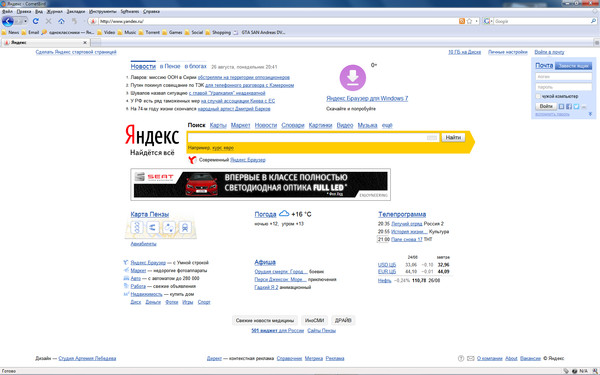Open a new tab next to Яндекс tab
Image resolution: width=600 pixels, height=375 pixels.
coord(96,42)
